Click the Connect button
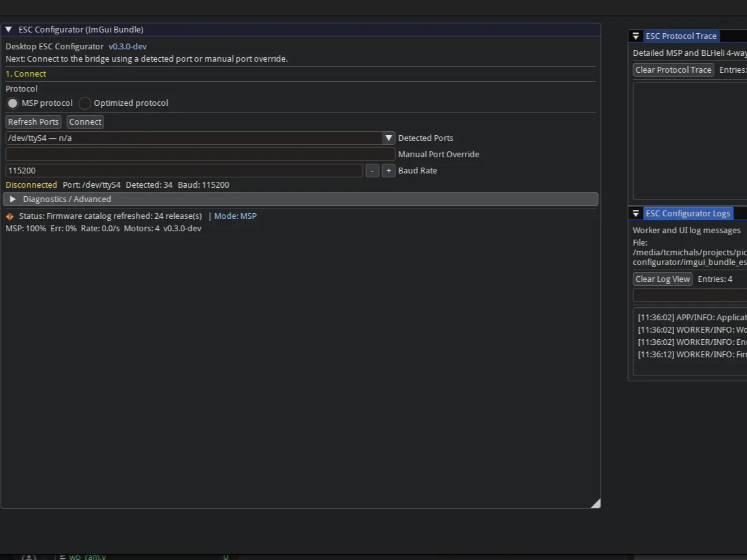Image resolution: width=747 pixels, height=560 pixels. [x=85, y=122]
